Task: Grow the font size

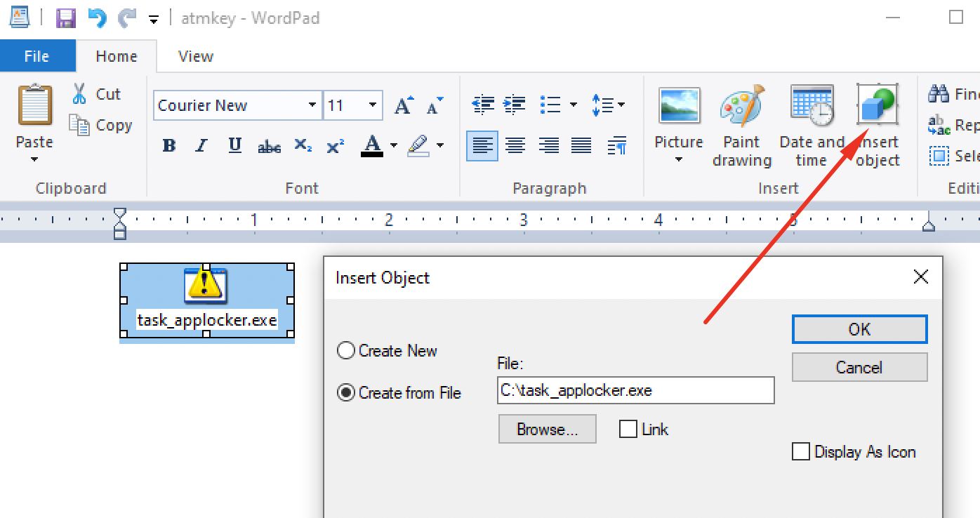Action: (x=404, y=105)
